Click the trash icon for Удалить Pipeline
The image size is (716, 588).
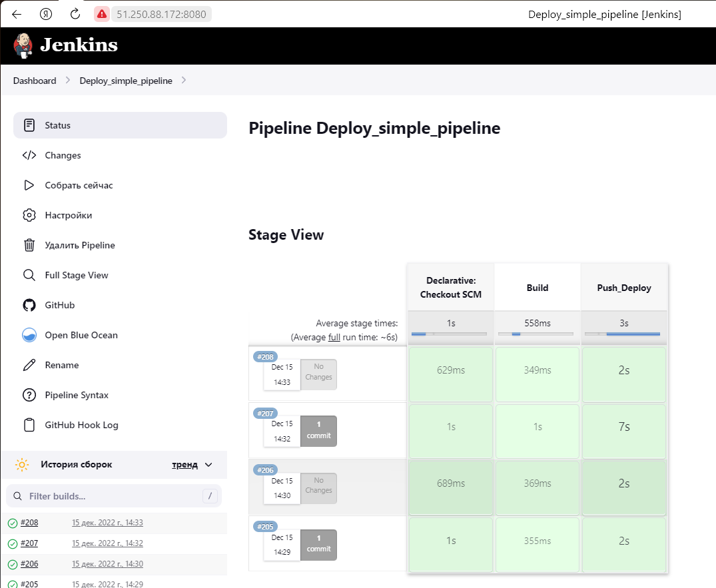click(x=29, y=245)
